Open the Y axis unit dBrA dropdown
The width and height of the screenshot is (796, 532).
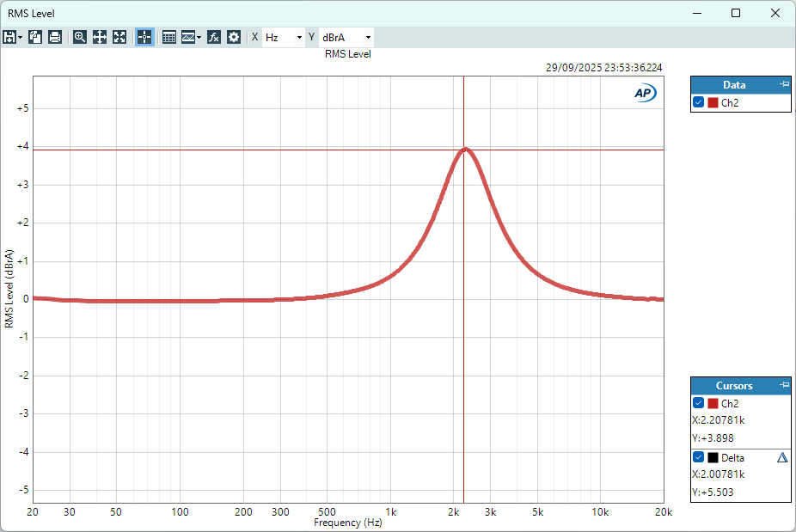[x=346, y=38]
